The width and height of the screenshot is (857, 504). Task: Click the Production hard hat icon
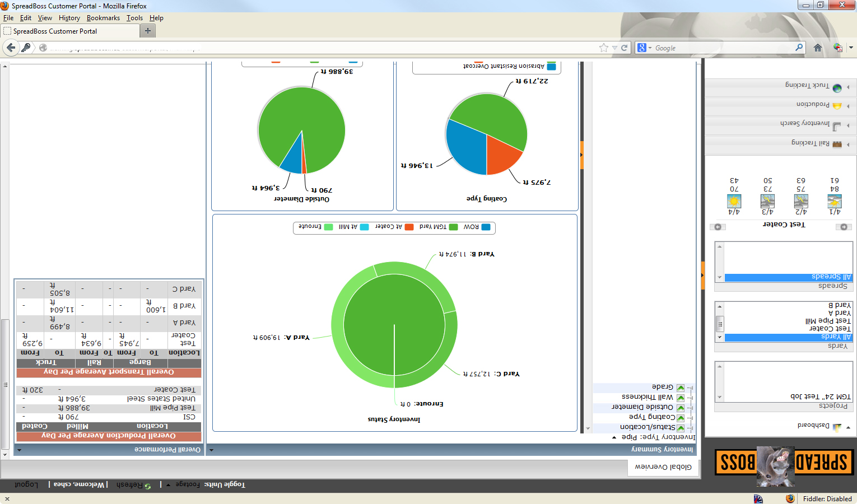(x=837, y=106)
